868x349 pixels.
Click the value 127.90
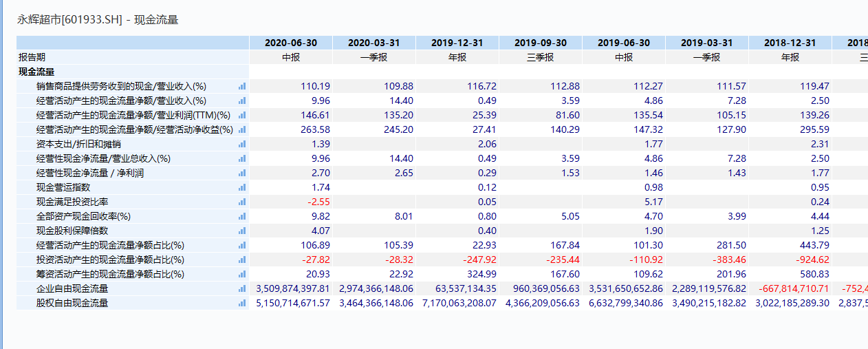(732, 129)
